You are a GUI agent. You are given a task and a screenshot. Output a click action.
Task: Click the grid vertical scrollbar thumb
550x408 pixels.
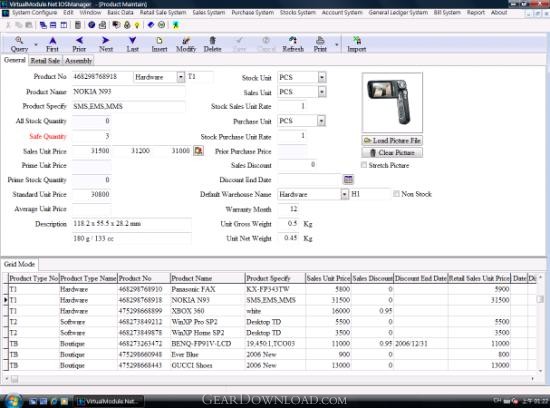541,299
